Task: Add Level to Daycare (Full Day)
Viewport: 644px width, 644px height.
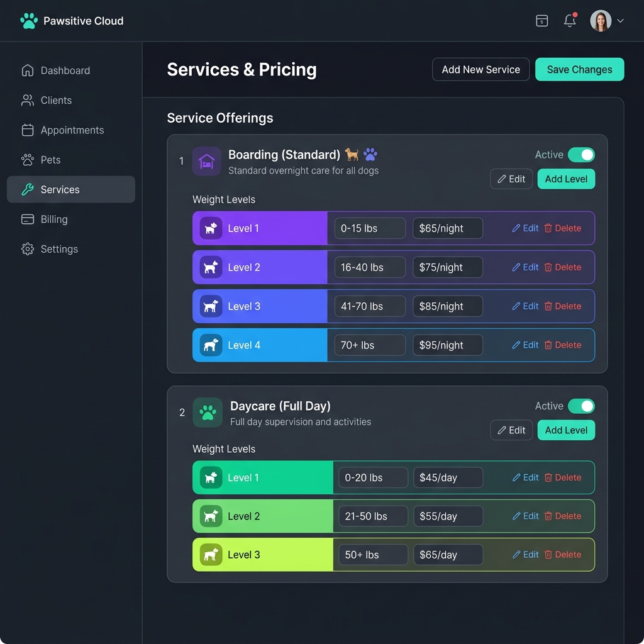Action: (x=566, y=430)
